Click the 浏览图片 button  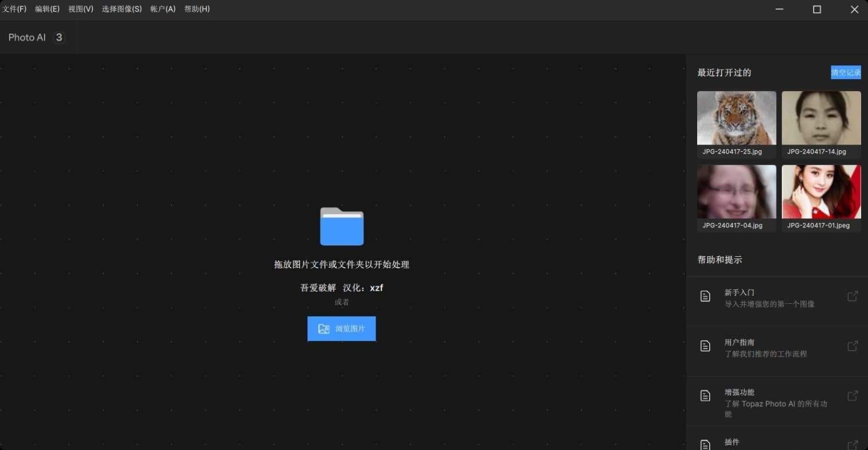pos(342,328)
